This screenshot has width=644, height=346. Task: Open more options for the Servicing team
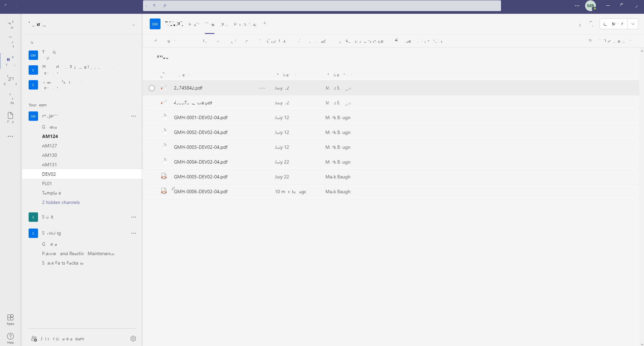coord(134,233)
